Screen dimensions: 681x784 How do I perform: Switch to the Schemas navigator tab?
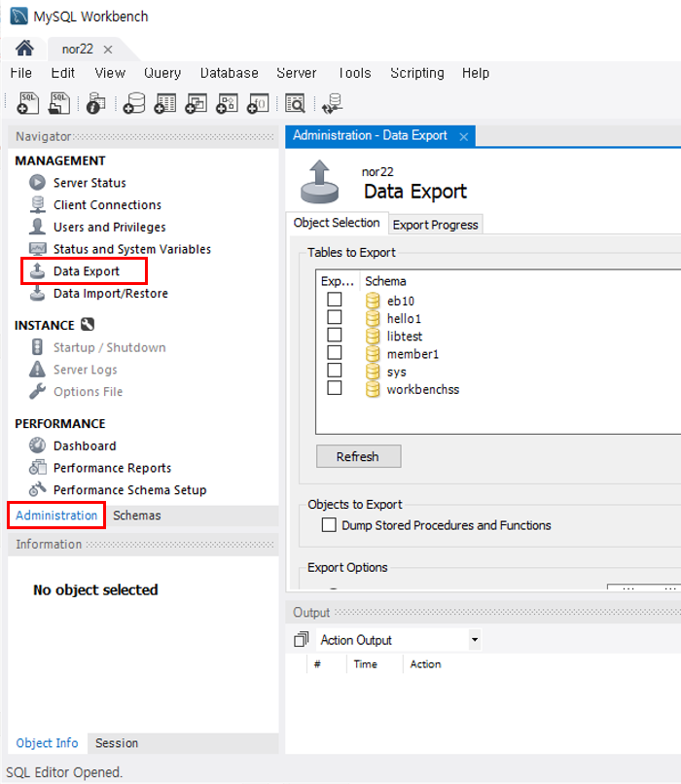pyautogui.click(x=137, y=515)
